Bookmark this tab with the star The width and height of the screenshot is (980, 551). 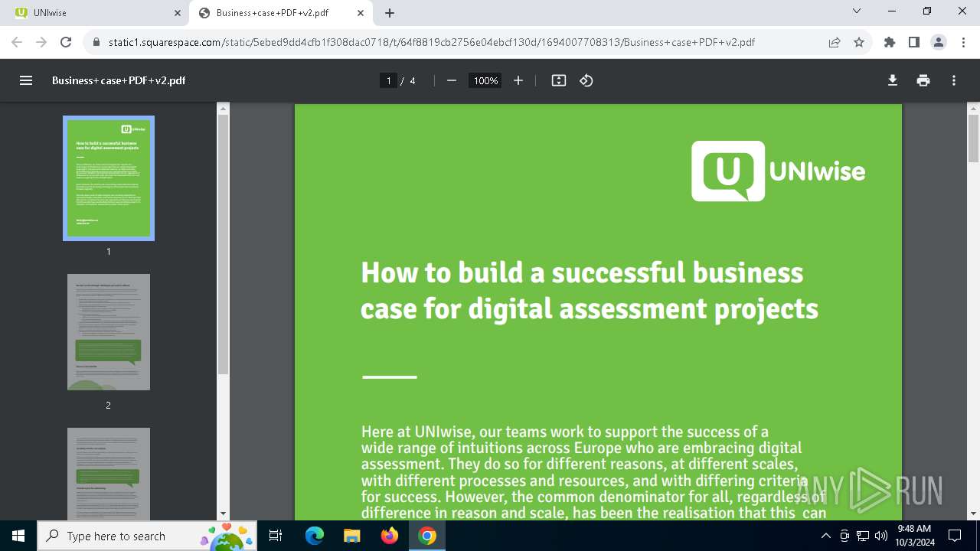pyautogui.click(x=859, y=42)
